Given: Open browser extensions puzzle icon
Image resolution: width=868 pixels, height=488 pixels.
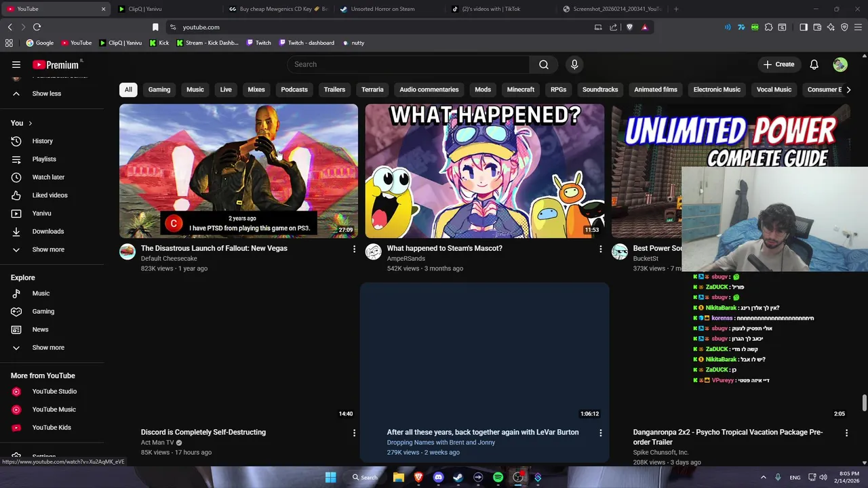Looking at the screenshot, I should [768, 27].
